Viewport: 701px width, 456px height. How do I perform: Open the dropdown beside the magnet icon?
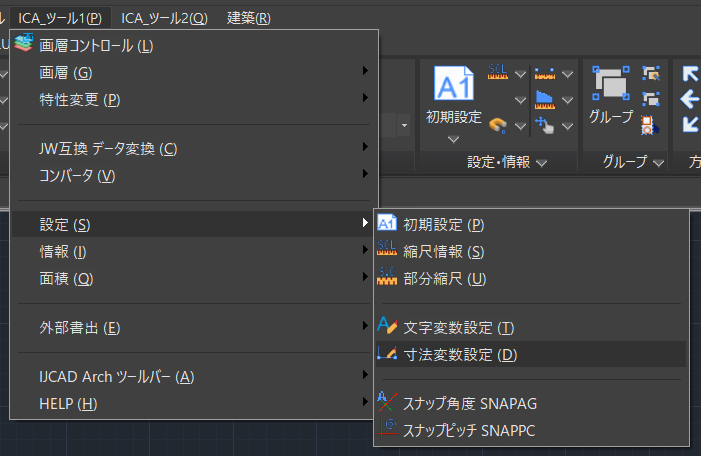(520, 127)
